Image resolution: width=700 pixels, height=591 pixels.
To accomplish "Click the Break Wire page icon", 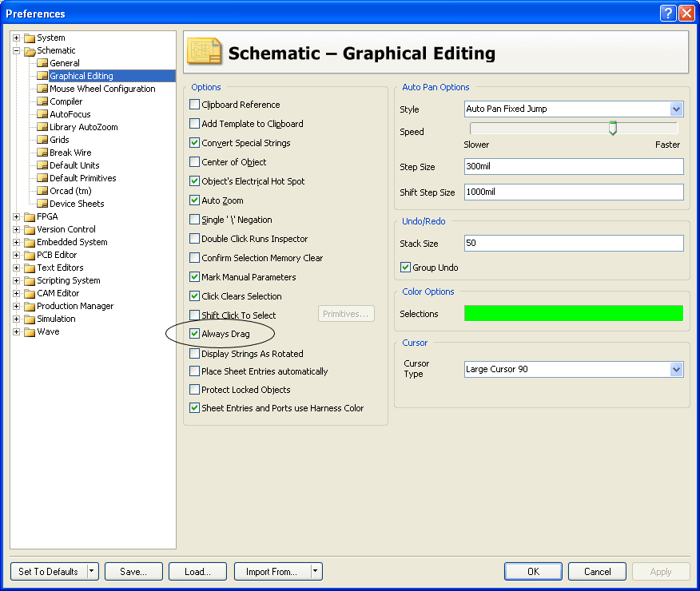I will (42, 152).
